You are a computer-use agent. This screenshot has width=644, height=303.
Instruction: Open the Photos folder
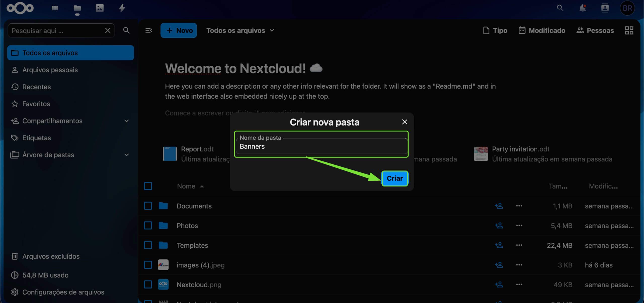point(187,226)
